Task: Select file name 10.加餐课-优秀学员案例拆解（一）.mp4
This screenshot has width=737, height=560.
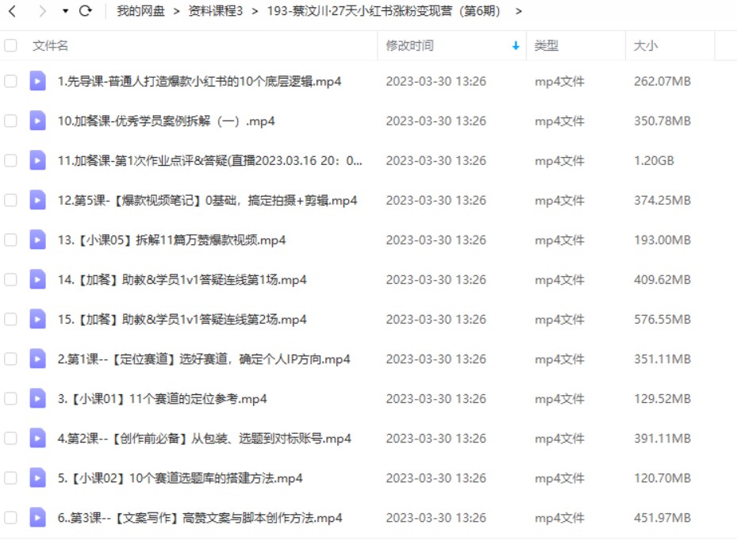Action: pyautogui.click(x=166, y=121)
